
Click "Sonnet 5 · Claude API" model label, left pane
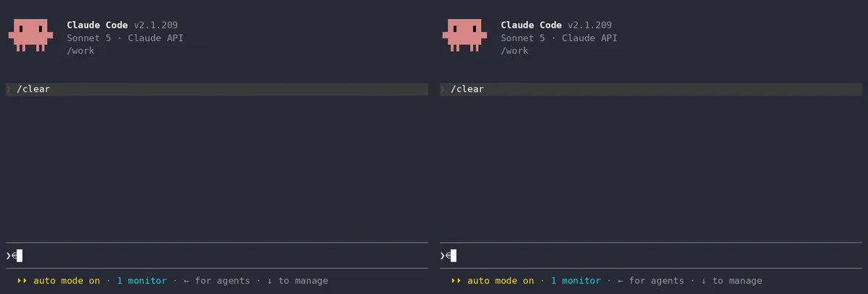click(125, 38)
